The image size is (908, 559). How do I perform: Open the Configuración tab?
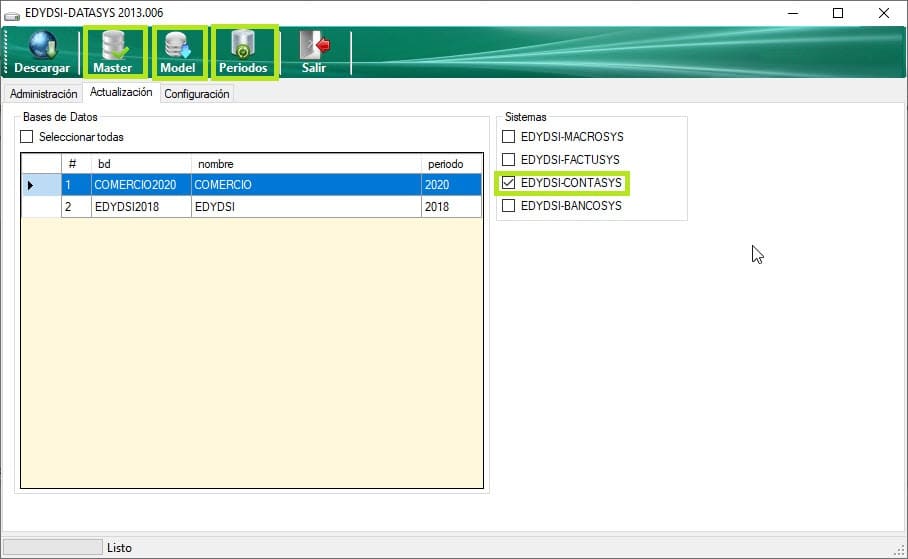(197, 94)
